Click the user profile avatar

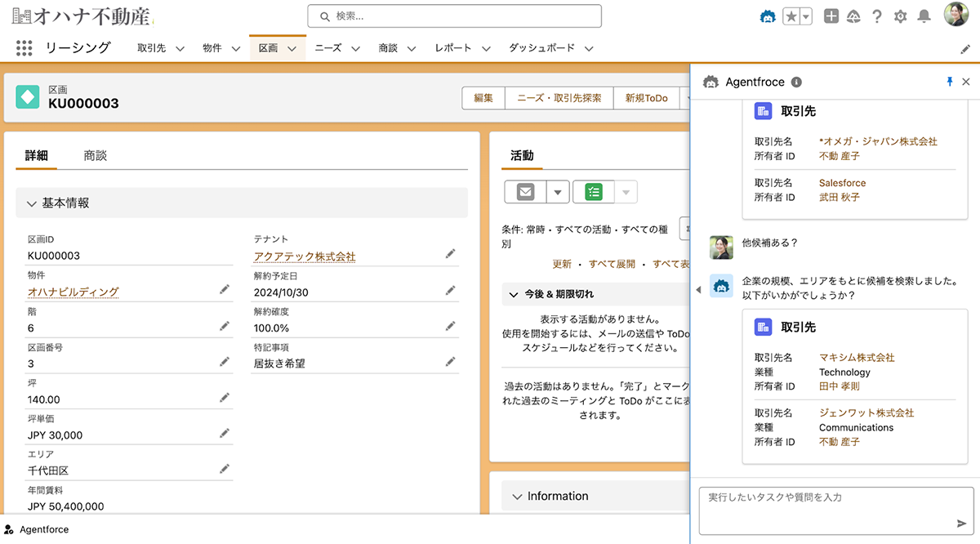pyautogui.click(x=955, y=15)
